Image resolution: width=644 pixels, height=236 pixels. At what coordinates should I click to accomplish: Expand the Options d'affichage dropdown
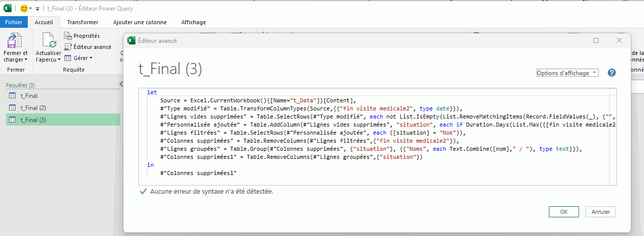click(x=567, y=73)
